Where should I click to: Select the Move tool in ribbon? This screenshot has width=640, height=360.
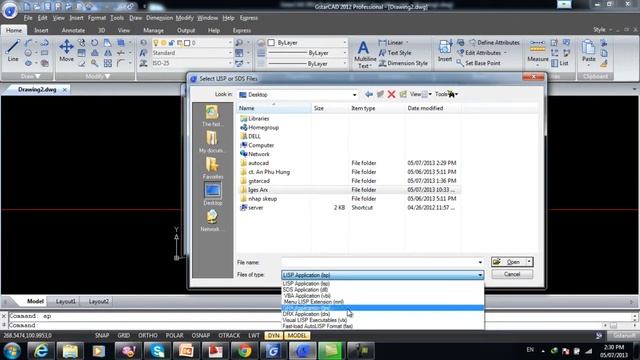pyautogui.click(x=66, y=51)
